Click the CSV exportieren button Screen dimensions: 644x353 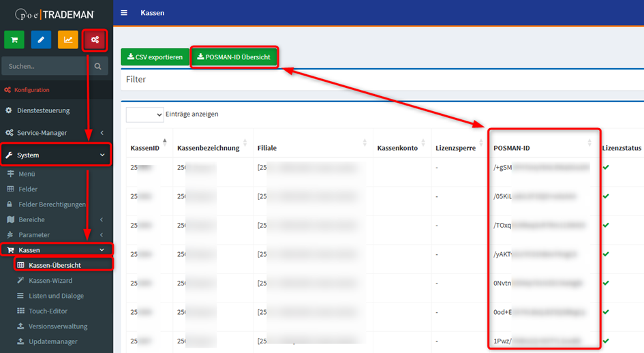[x=154, y=57]
